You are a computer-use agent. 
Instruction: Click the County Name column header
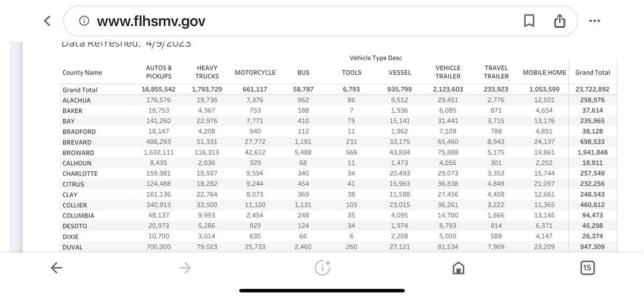point(82,72)
